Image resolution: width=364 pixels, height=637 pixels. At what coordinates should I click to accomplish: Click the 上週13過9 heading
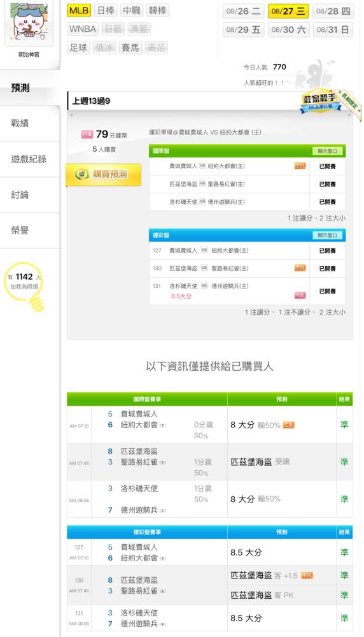coord(91,101)
